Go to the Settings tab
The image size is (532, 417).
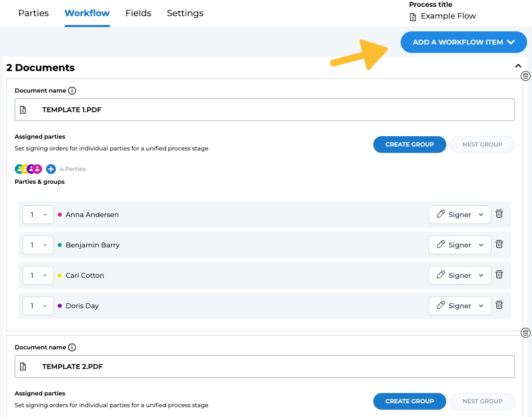185,13
